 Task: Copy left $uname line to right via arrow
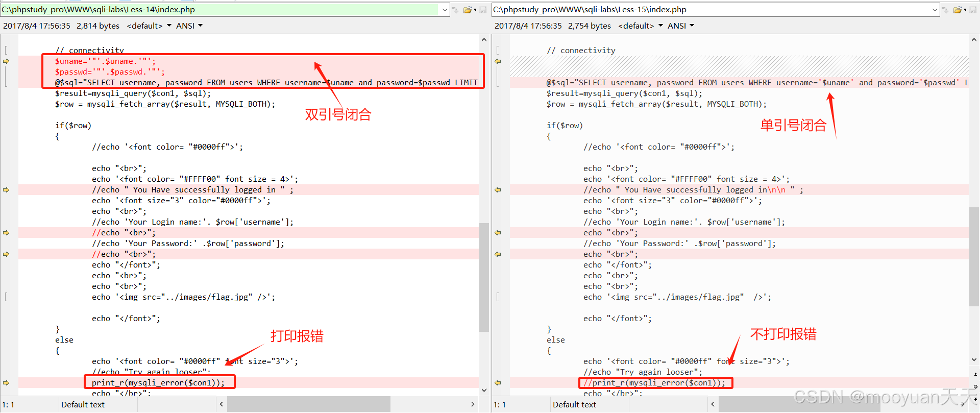point(7,61)
